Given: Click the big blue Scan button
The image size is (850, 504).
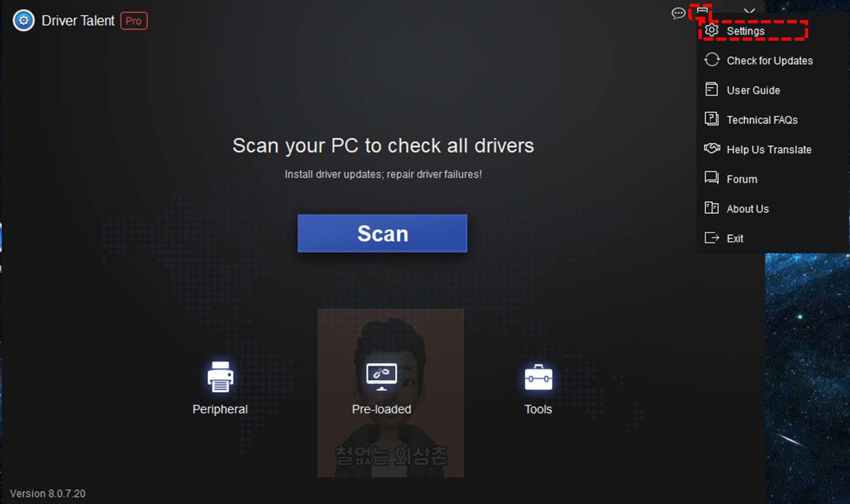Looking at the screenshot, I should (382, 233).
